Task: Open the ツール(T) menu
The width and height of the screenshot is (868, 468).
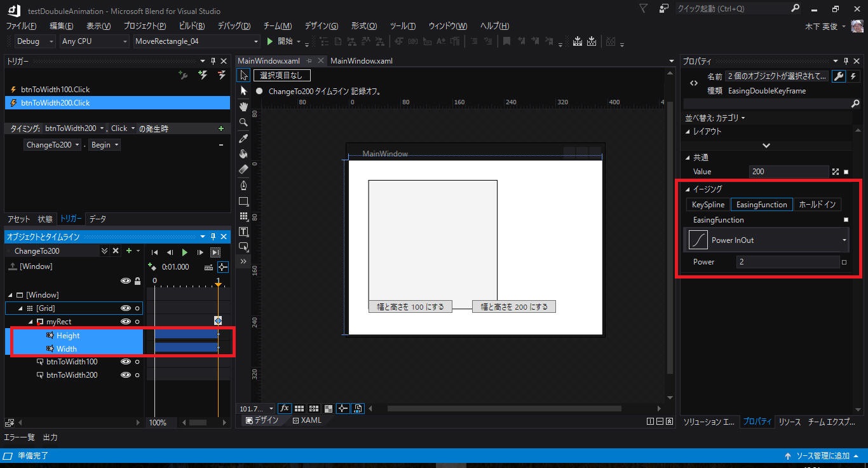Action: tap(403, 26)
